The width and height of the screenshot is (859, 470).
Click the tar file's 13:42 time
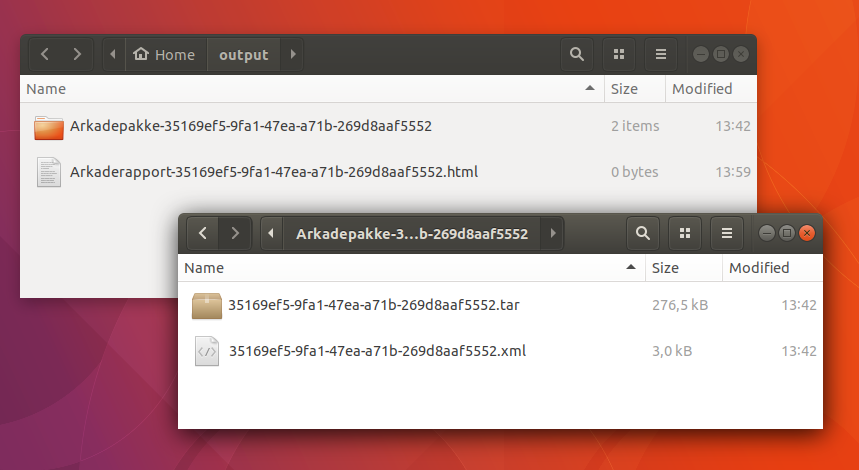(799, 305)
